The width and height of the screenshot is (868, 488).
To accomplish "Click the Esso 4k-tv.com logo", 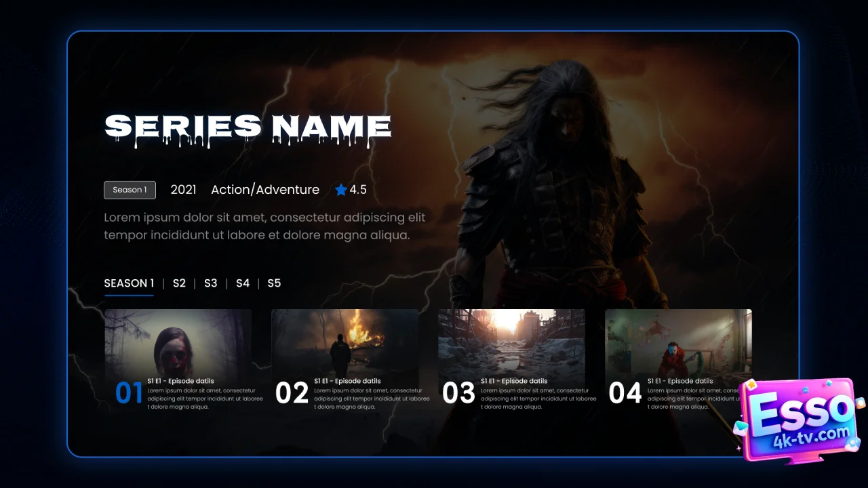I will (x=800, y=419).
